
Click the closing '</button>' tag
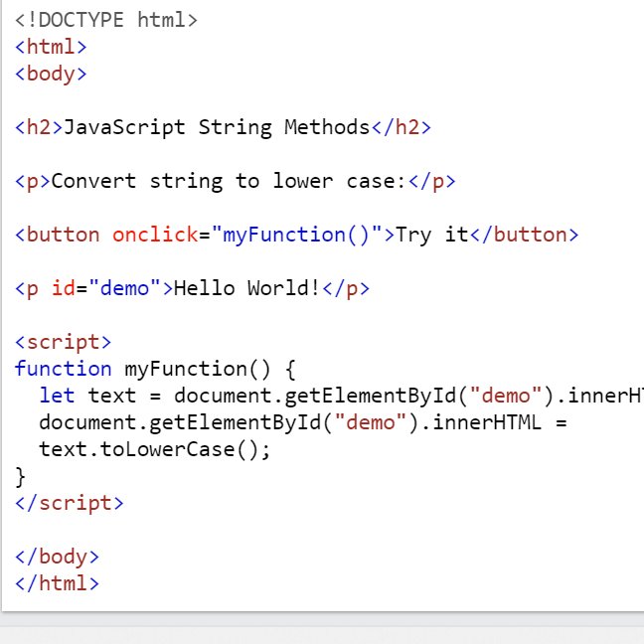click(x=524, y=235)
